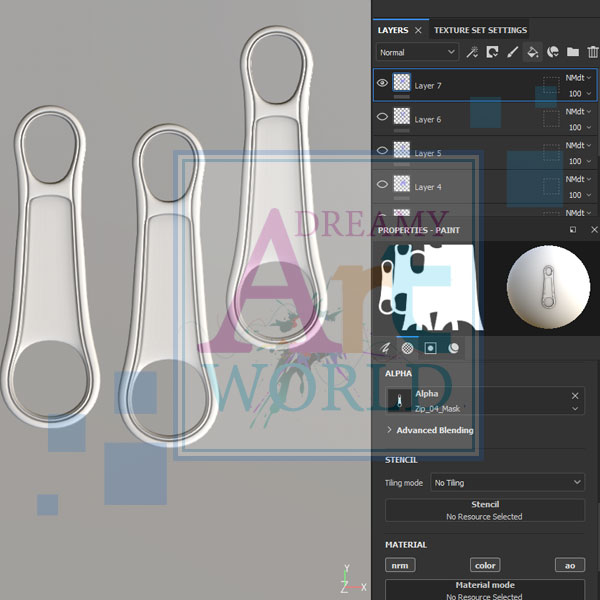600x600 pixels.
Task: Open the Normal blending mode dropdown
Action: pos(417,52)
